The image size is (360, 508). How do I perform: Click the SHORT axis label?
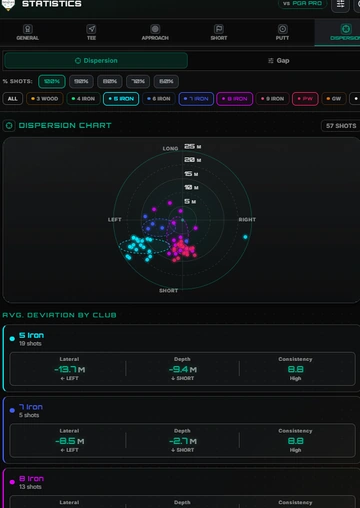point(168,291)
